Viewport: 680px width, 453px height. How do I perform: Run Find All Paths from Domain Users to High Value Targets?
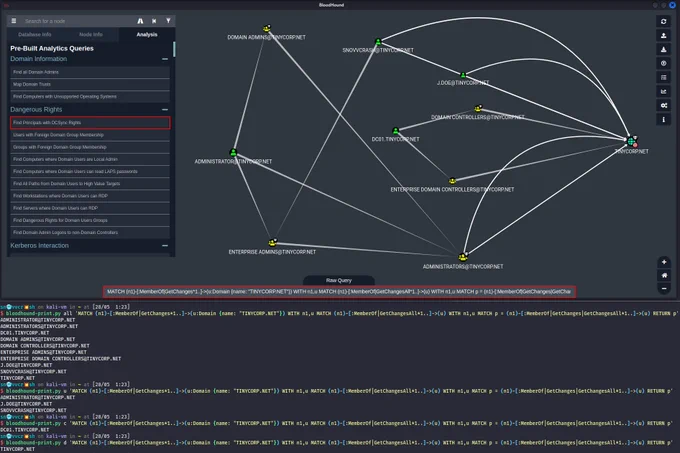pos(90,184)
